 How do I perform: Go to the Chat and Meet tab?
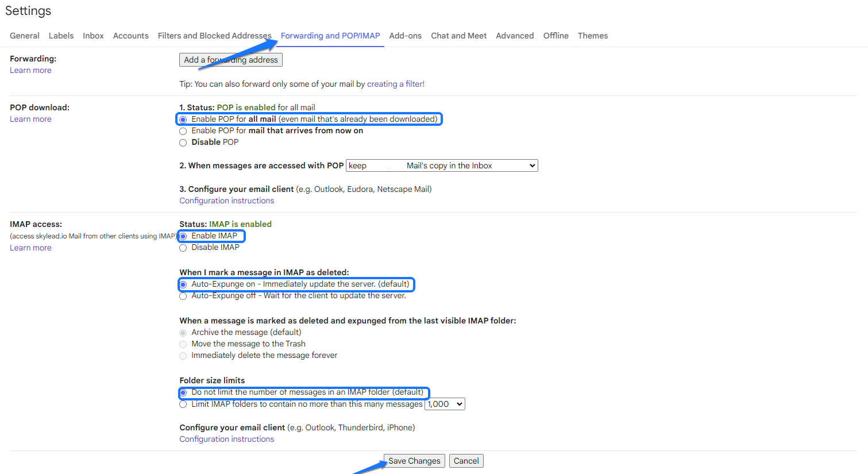[458, 36]
